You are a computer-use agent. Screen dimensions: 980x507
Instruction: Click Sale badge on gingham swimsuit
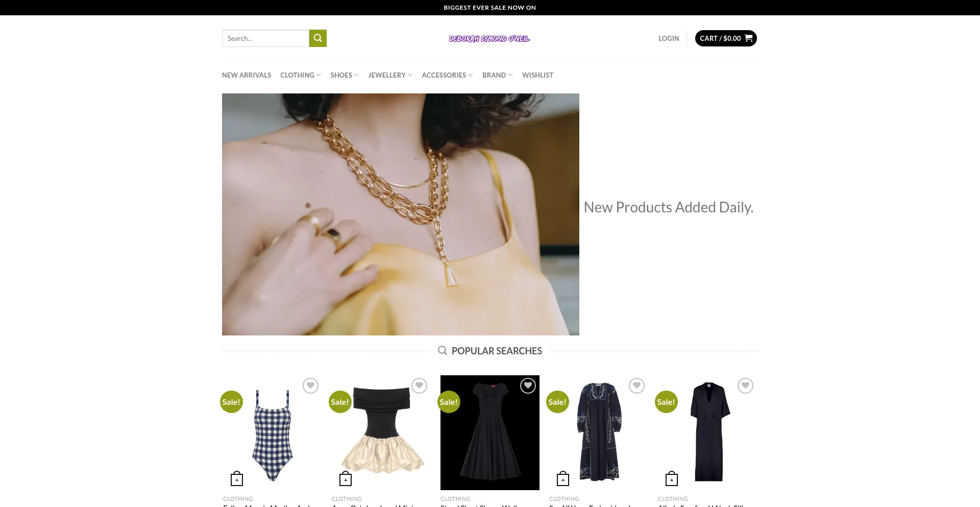point(231,402)
